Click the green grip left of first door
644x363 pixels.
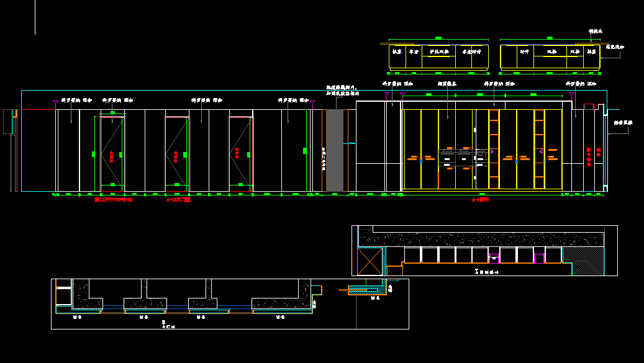94,153
